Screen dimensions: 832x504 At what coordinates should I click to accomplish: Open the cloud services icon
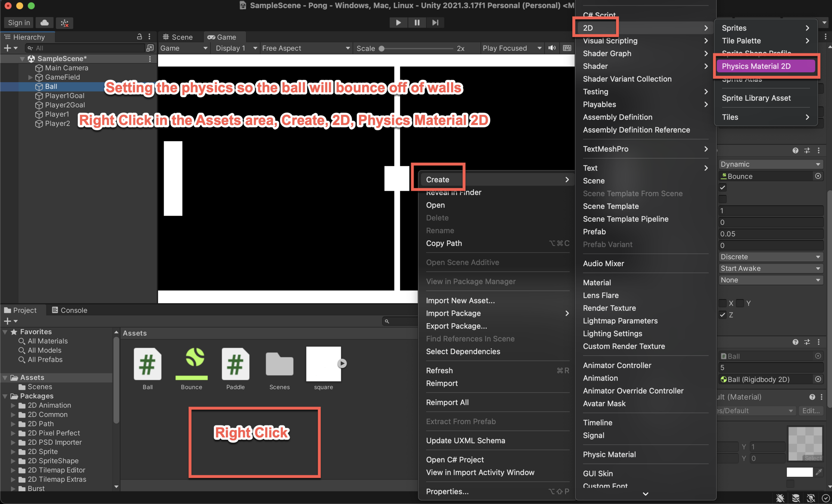tap(44, 23)
